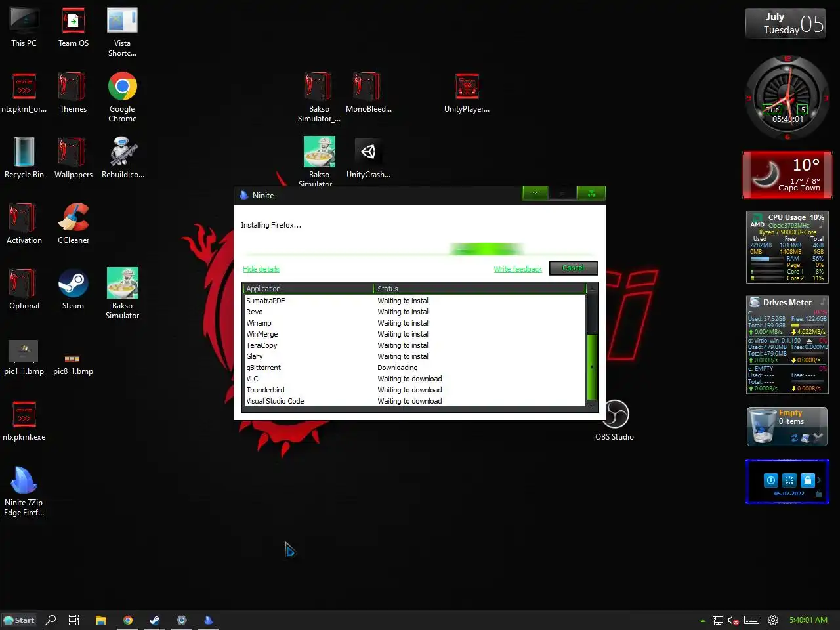Viewport: 840px width, 630px height.
Task: Open Steam from the taskbar
Action: [x=154, y=620]
